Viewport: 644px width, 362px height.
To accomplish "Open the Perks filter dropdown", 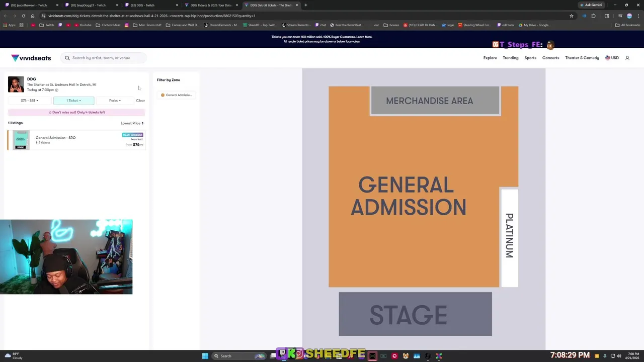I will [115, 101].
